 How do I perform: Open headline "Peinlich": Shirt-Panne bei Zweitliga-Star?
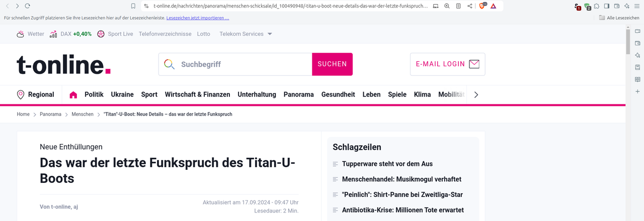click(403, 195)
